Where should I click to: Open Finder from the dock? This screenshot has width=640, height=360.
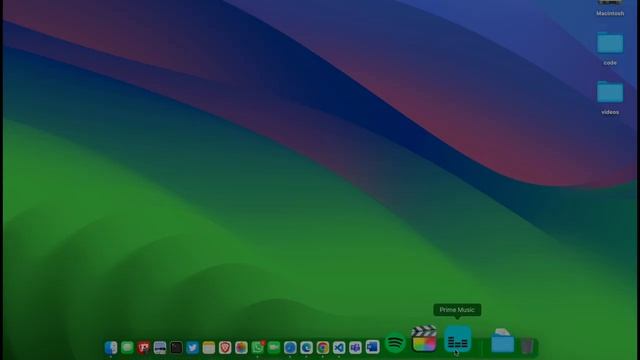click(x=111, y=347)
